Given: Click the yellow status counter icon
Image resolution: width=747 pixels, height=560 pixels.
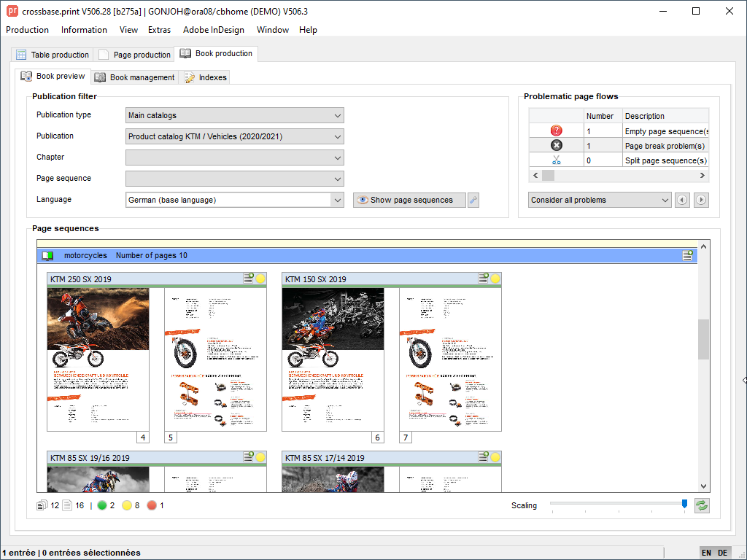Looking at the screenshot, I should tap(126, 505).
